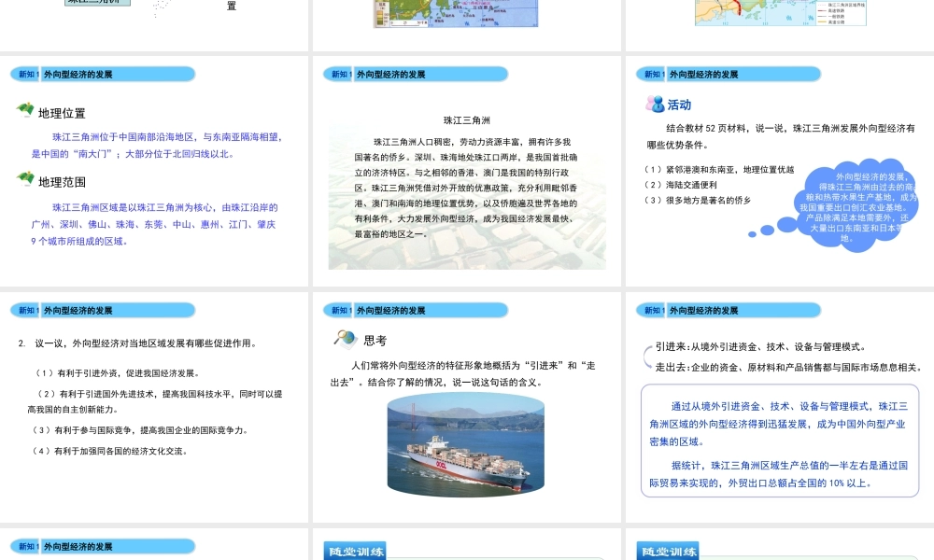Click the line 结合教材 52 页材料
The image size is (934, 560).
point(781,136)
